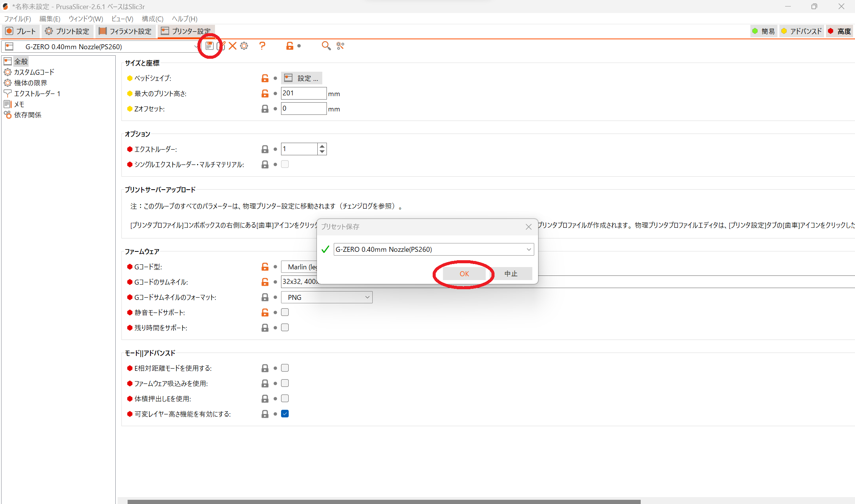Screen dimensions: 855x504
Task: Open the ウィンドウ(W) menu
Action: point(86,19)
